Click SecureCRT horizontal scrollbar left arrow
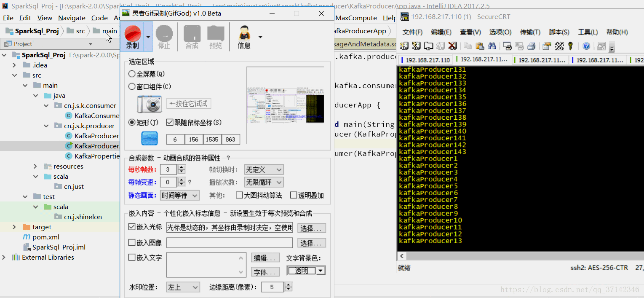This screenshot has height=298, width=644. [x=402, y=256]
